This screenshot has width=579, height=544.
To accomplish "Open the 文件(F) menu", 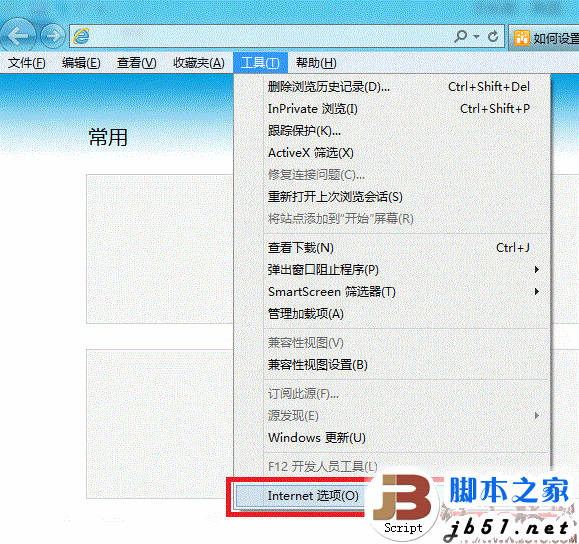I will [27, 63].
